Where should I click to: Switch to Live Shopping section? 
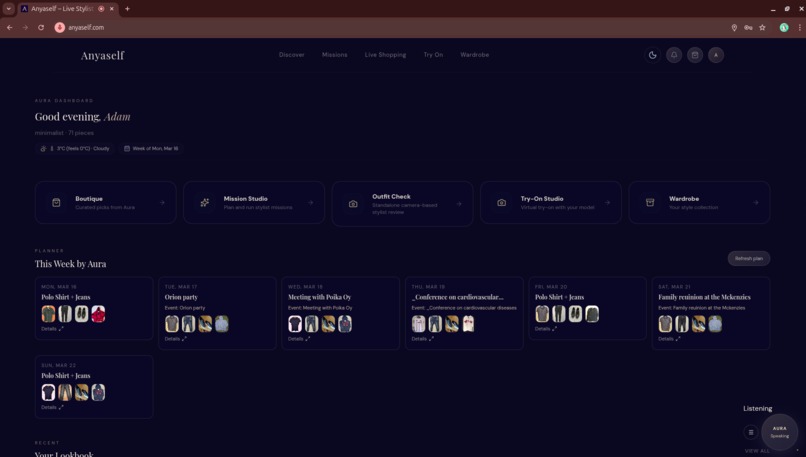coord(386,55)
